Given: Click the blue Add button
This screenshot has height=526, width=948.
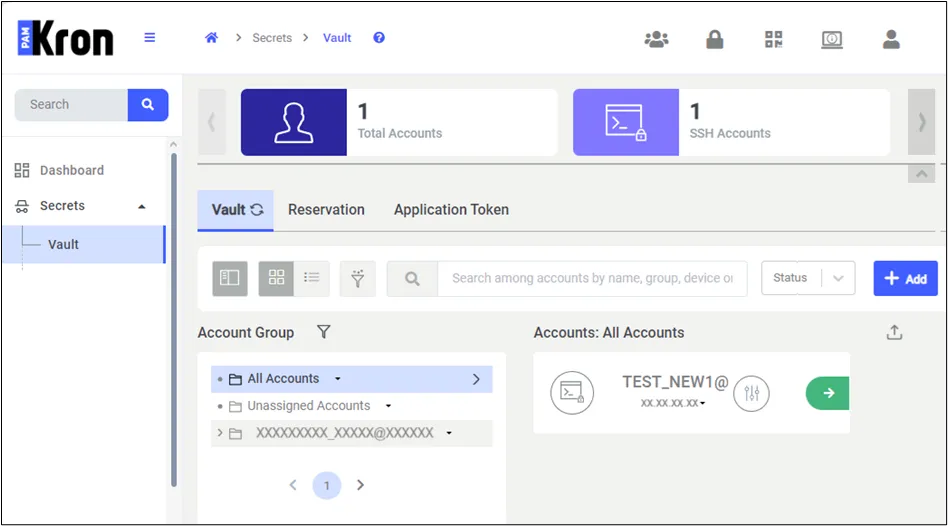Looking at the screenshot, I should 905,278.
